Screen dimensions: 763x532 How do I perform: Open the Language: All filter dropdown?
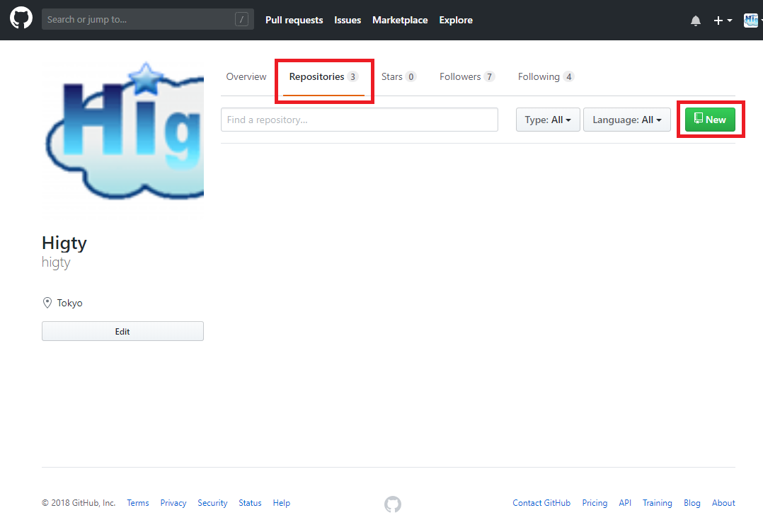point(626,119)
